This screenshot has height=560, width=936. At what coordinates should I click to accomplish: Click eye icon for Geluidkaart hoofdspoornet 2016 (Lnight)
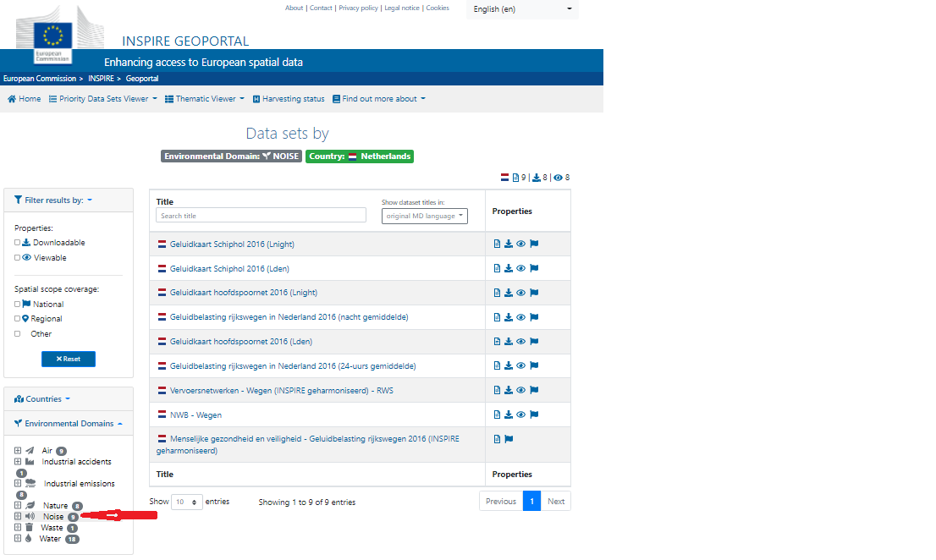(521, 293)
